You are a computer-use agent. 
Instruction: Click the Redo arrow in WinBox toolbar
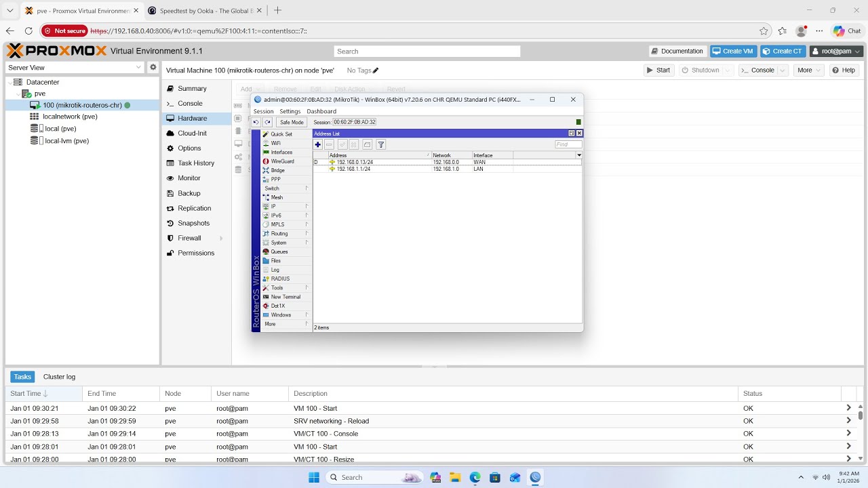coord(267,122)
